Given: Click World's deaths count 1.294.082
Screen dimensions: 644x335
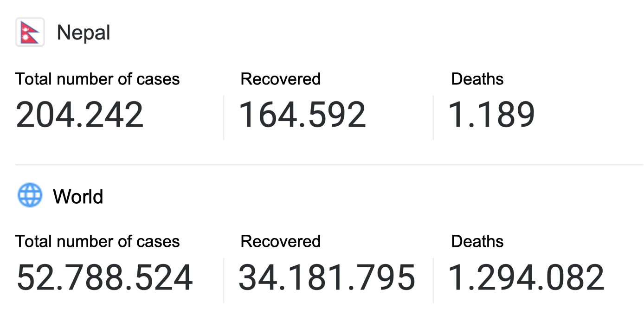Looking at the screenshot, I should coord(526,277).
